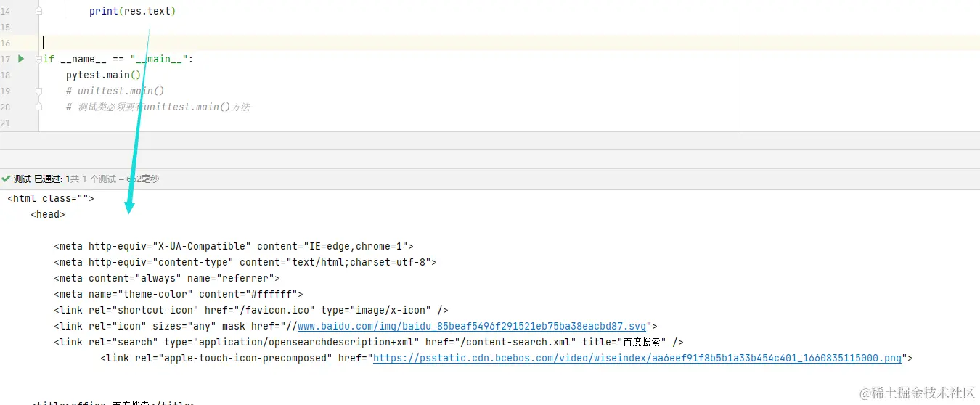Click line number 18 in the gutter

6,75
